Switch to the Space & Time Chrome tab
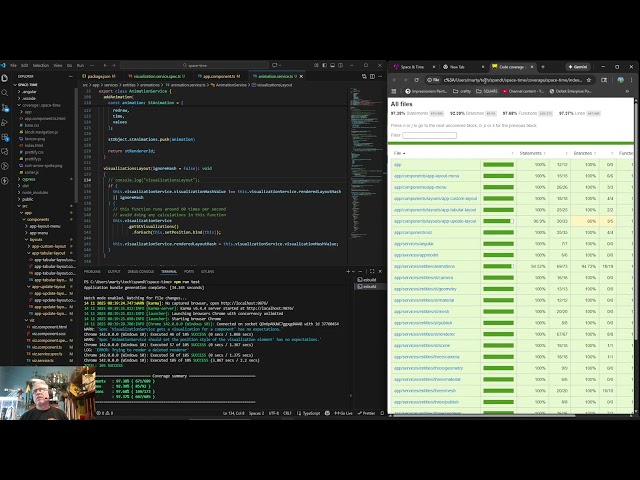Viewport: 640px width, 480px height. [x=412, y=67]
